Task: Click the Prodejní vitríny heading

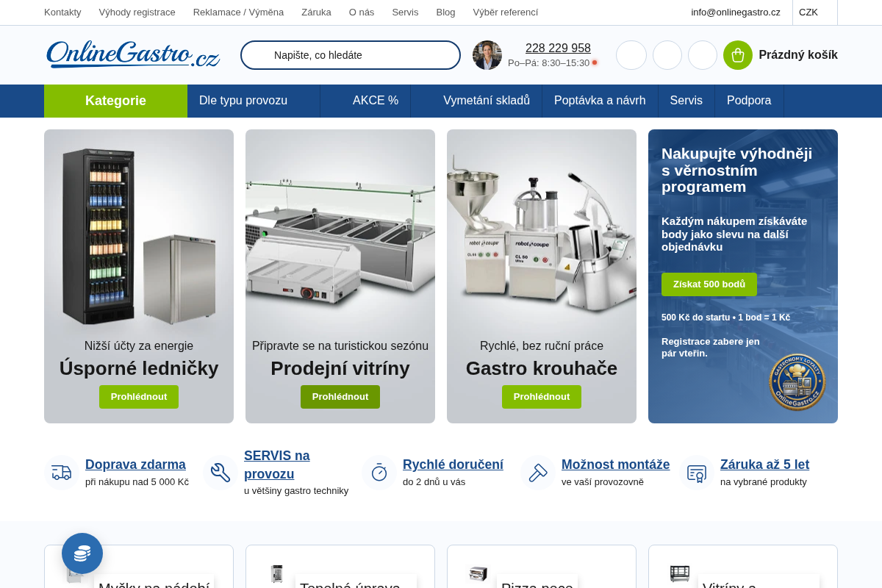Action: tap(340, 368)
